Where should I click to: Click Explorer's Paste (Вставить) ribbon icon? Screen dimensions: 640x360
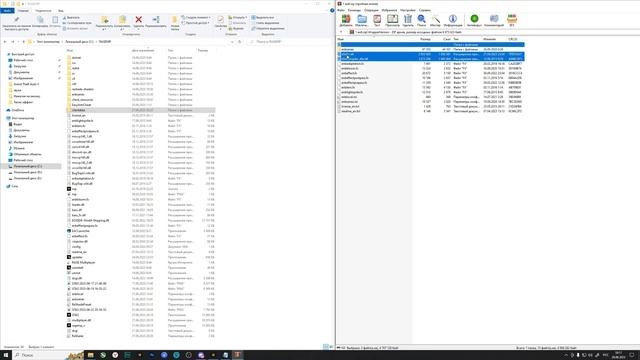click(x=55, y=22)
